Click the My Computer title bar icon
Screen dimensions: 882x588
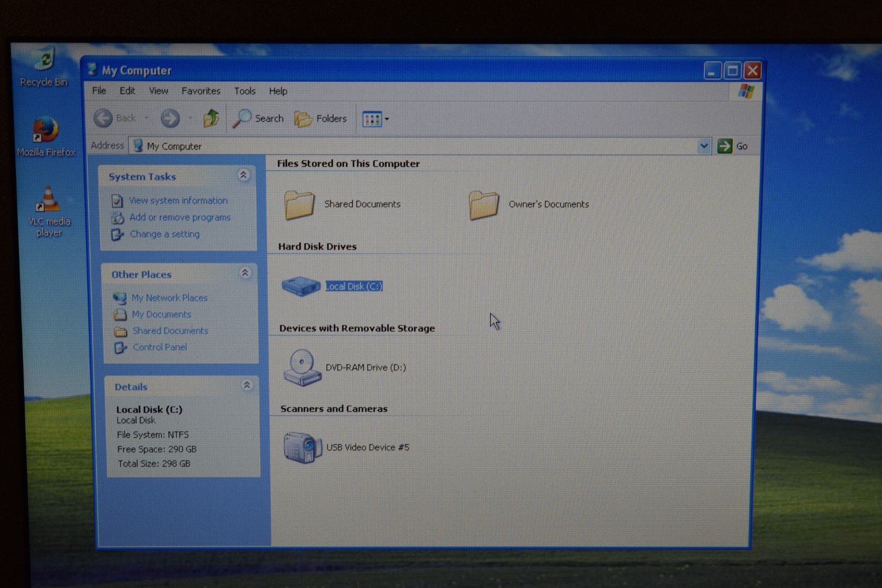92,69
